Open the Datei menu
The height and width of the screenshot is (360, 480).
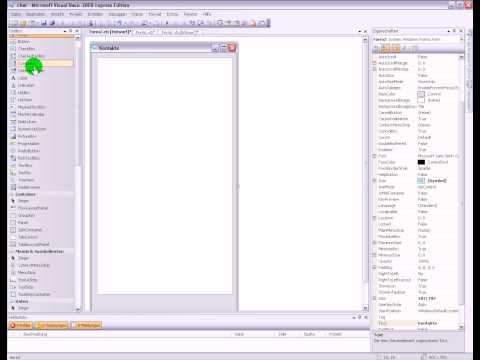point(16,14)
